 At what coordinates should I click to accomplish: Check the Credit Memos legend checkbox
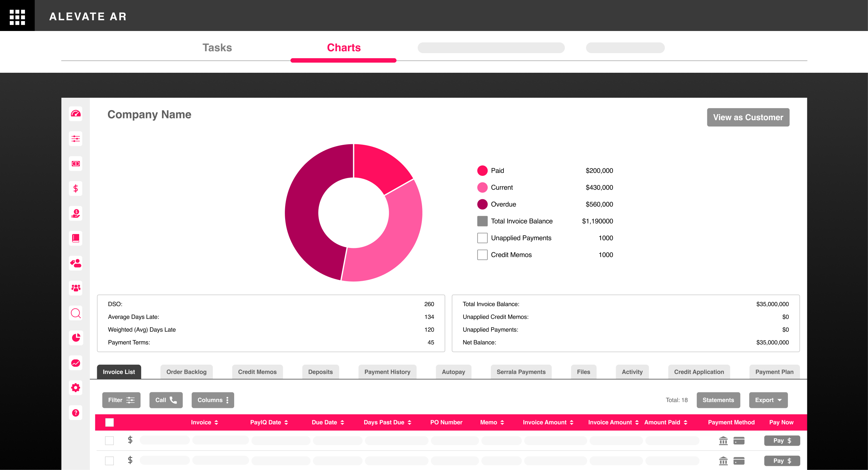click(x=482, y=255)
